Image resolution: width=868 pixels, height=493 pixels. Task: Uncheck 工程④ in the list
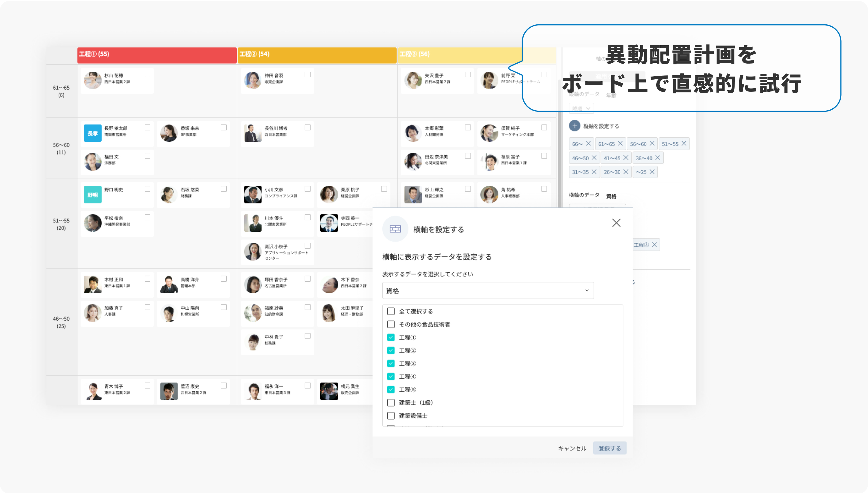[x=391, y=377]
